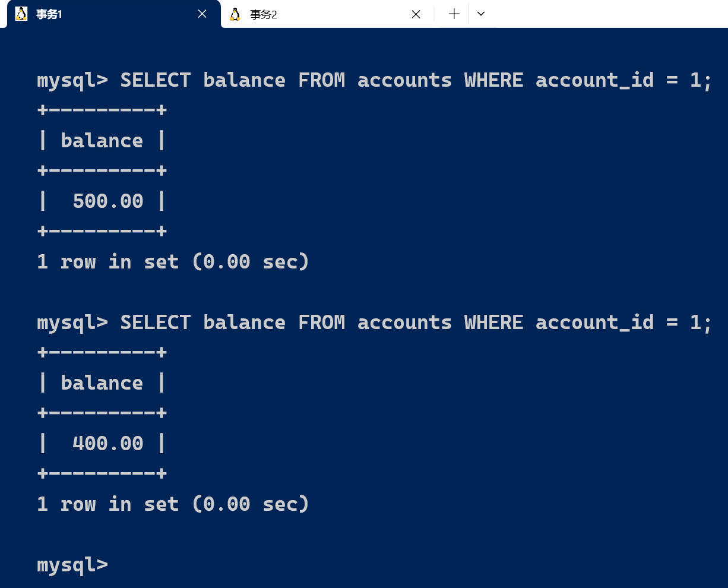Image resolution: width=728 pixels, height=588 pixels.
Task: Click the first result's balance column header
Action: click(102, 141)
